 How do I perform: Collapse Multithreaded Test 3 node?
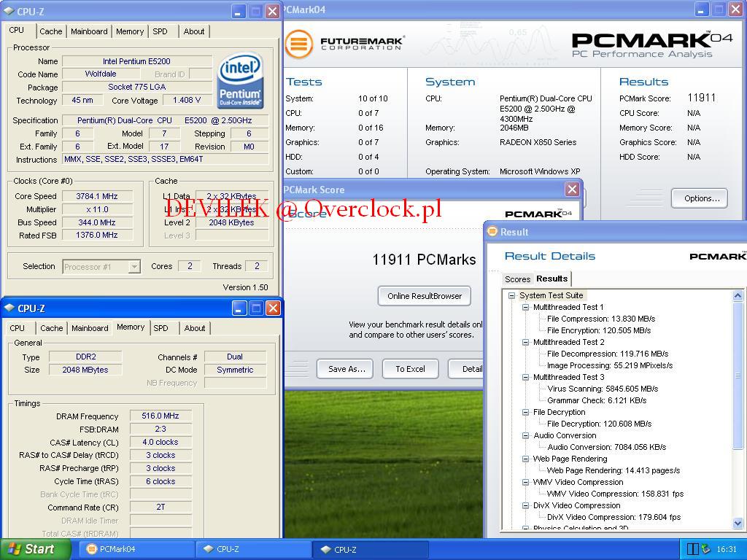(x=525, y=377)
